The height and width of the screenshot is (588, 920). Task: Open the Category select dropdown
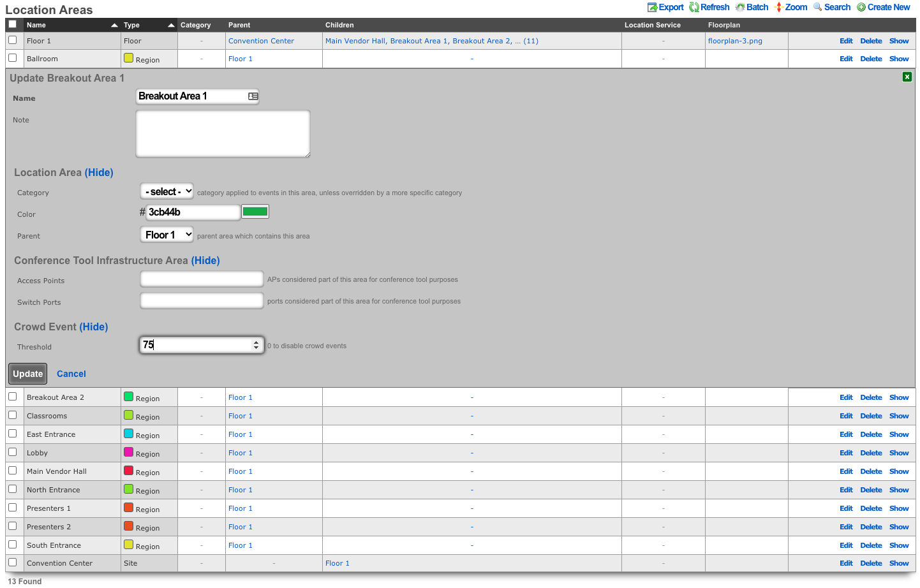167,191
